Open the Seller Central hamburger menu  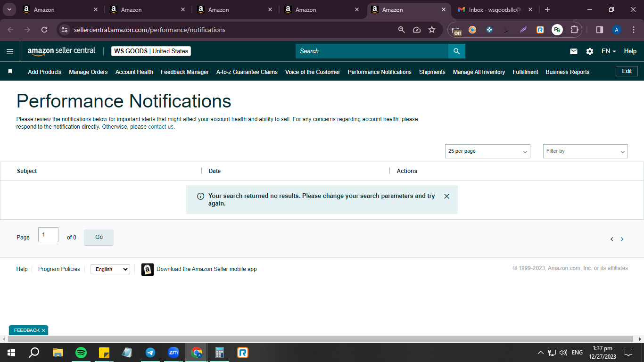click(x=10, y=51)
